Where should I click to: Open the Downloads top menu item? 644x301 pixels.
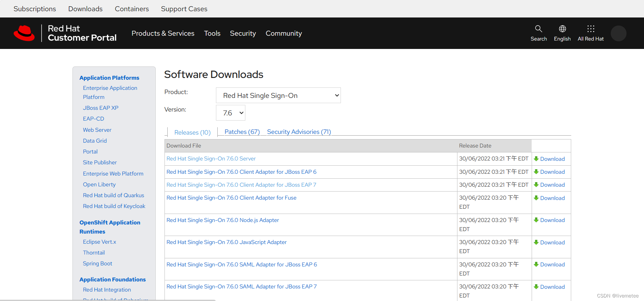tap(85, 9)
